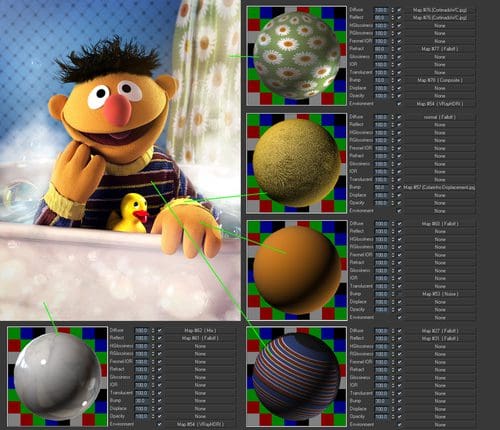Focus Bump amount field of yellow fuzzy material
The height and width of the screenshot is (430, 500).
coord(381,187)
